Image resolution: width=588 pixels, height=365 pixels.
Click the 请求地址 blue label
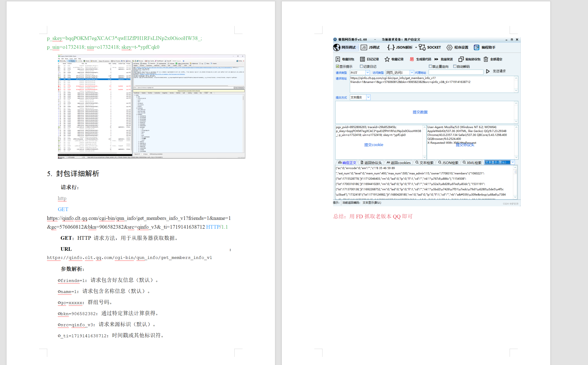341,79
